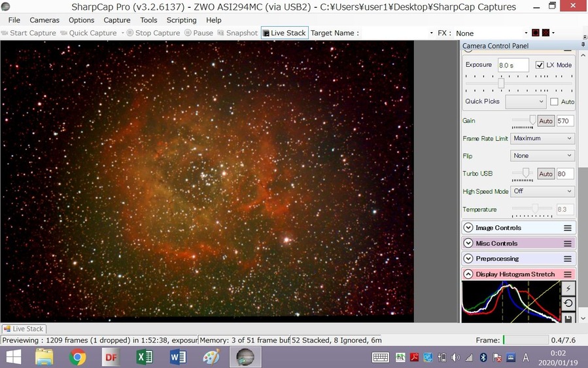This screenshot has height=368, width=588.
Task: Open Excel from the taskbar
Action: [x=145, y=357]
